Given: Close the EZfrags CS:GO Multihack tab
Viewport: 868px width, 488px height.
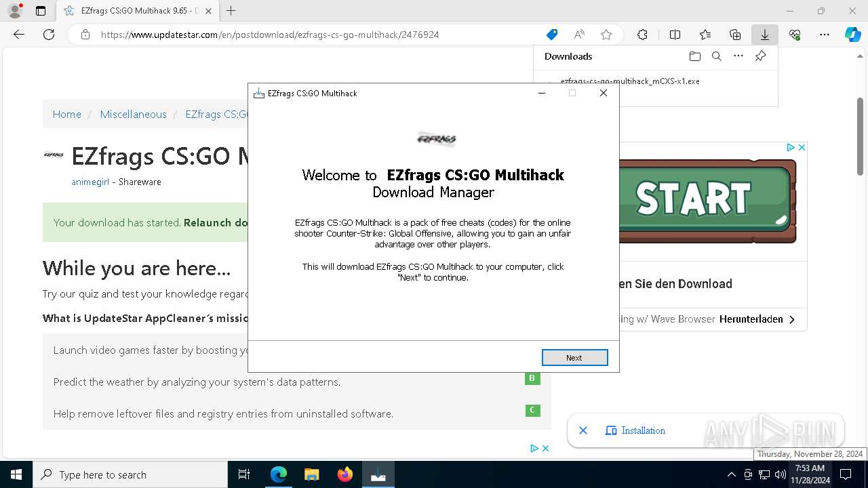Looking at the screenshot, I should coord(208,11).
